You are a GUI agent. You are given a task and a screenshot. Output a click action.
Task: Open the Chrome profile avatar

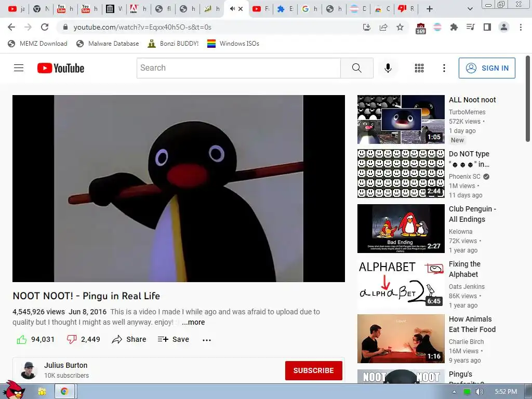[504, 27]
